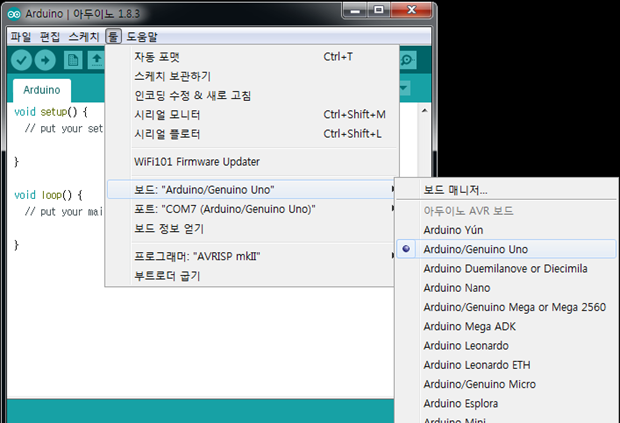Open the 도움말 menu

(142, 37)
